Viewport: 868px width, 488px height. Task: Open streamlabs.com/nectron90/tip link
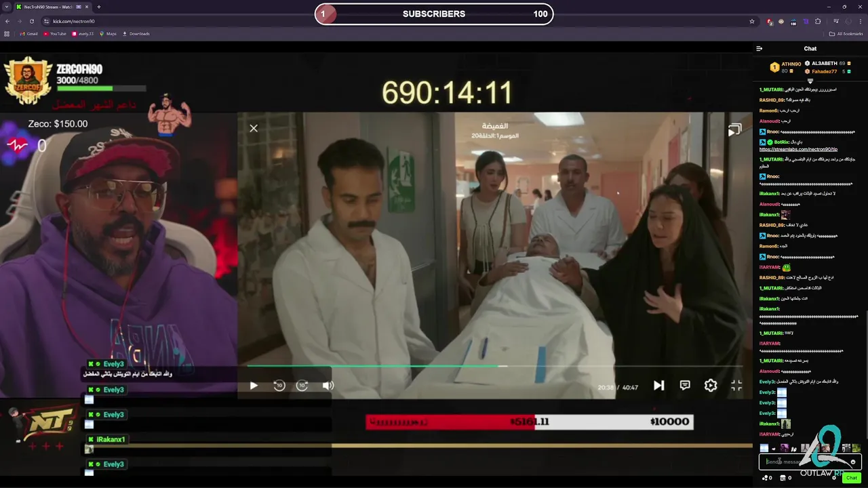click(x=798, y=149)
